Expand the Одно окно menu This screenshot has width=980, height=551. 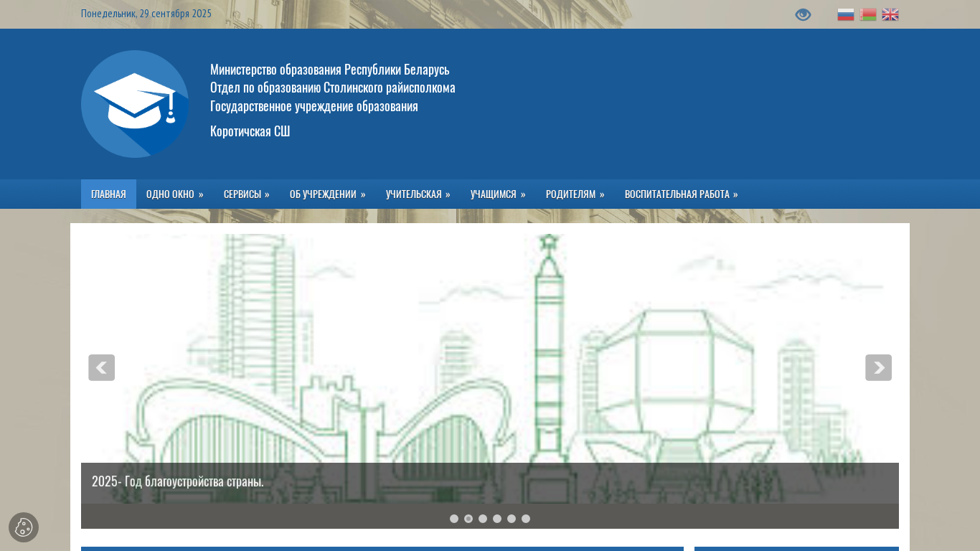[175, 194]
